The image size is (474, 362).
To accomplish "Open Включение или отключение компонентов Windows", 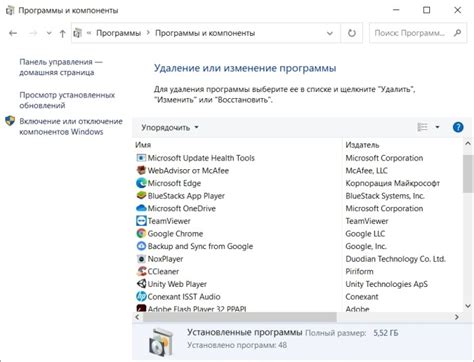I will [x=71, y=126].
